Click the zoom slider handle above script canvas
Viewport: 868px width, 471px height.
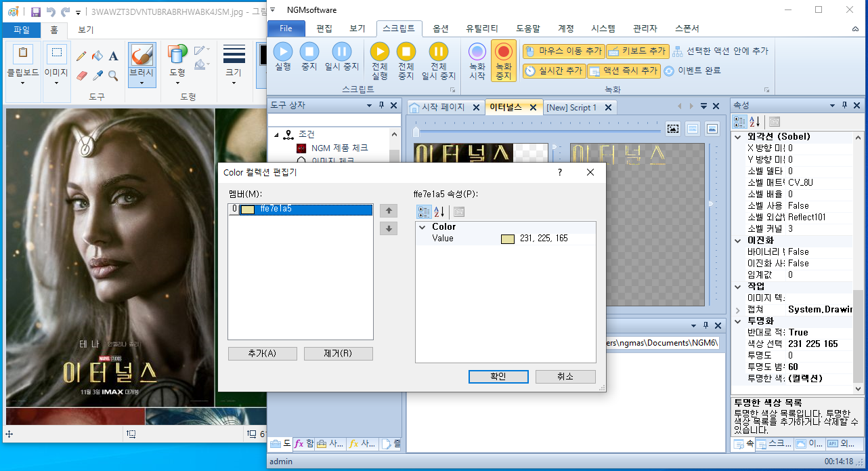416,131
